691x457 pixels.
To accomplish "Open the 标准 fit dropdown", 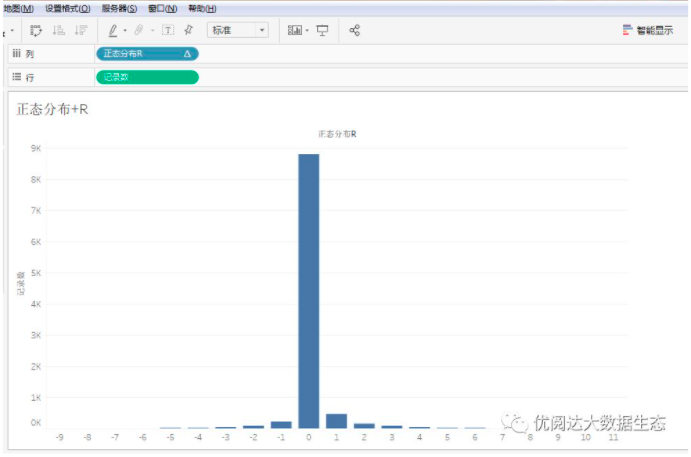I will [238, 31].
